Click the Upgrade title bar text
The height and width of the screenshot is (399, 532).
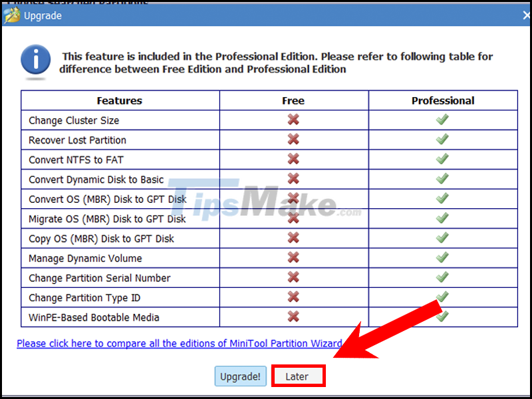pyautogui.click(x=43, y=15)
